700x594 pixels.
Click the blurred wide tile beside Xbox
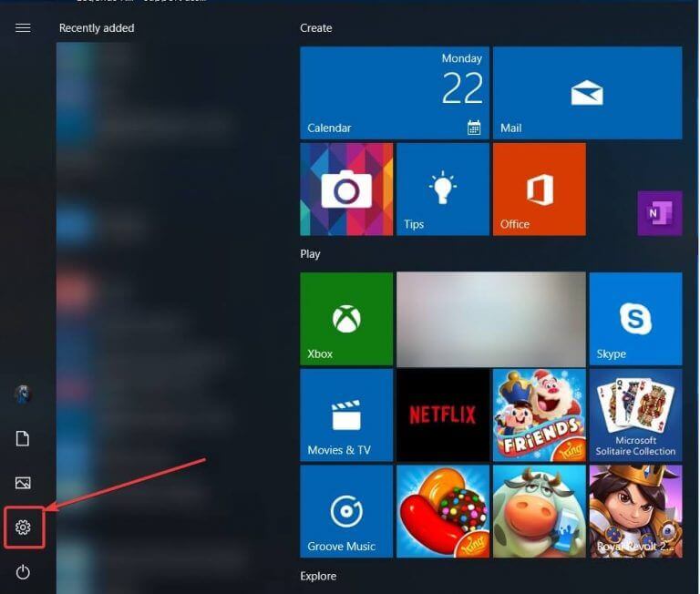pyautogui.click(x=491, y=319)
